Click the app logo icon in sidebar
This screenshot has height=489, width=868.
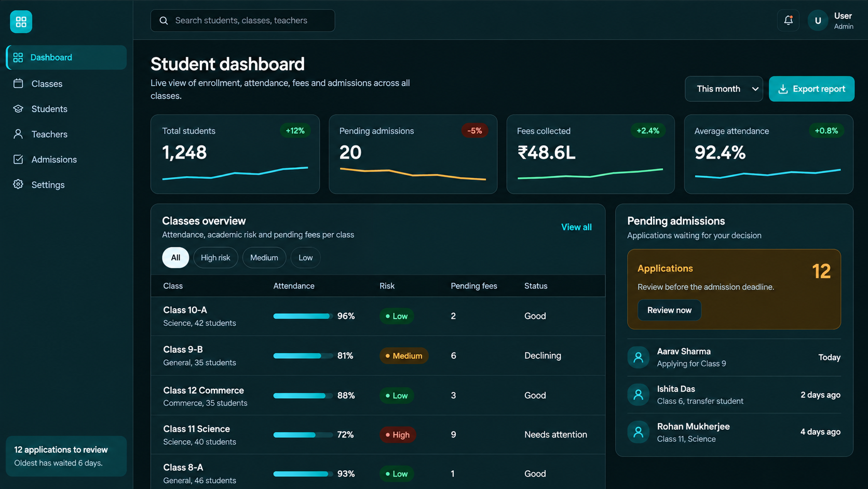(x=21, y=22)
